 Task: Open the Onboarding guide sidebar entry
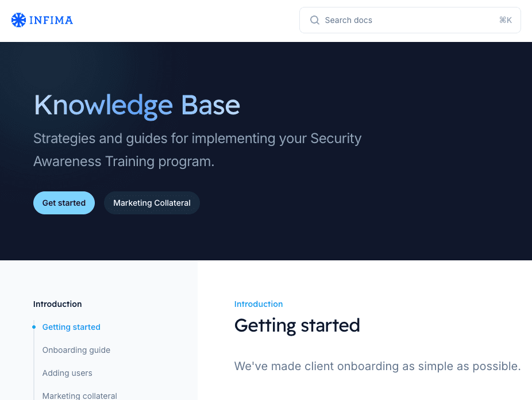(x=76, y=350)
